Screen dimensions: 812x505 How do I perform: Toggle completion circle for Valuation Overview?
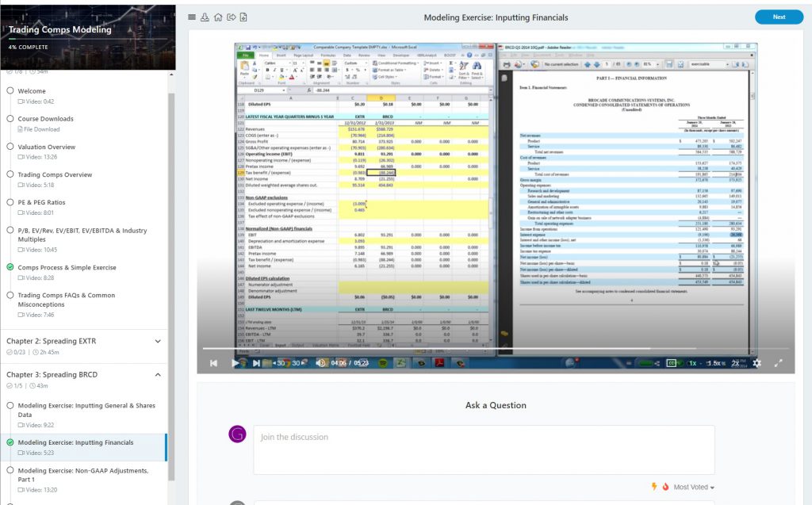(10, 147)
